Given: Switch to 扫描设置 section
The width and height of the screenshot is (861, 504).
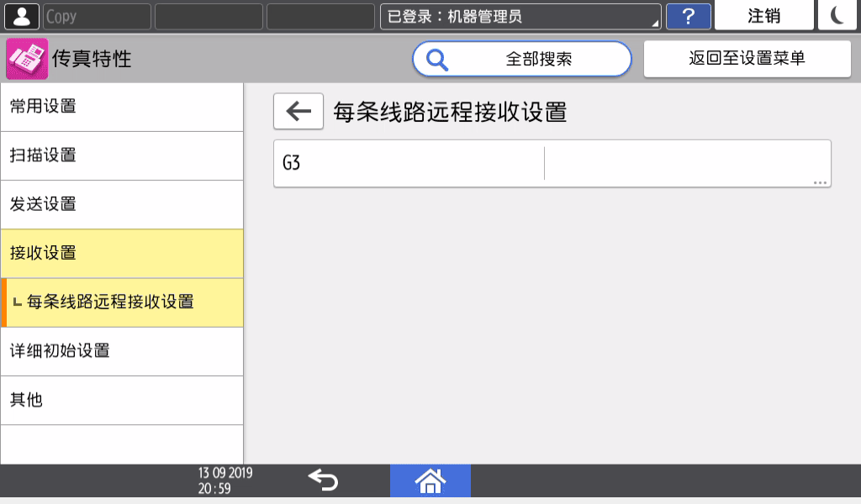Looking at the screenshot, I should tap(122, 155).
